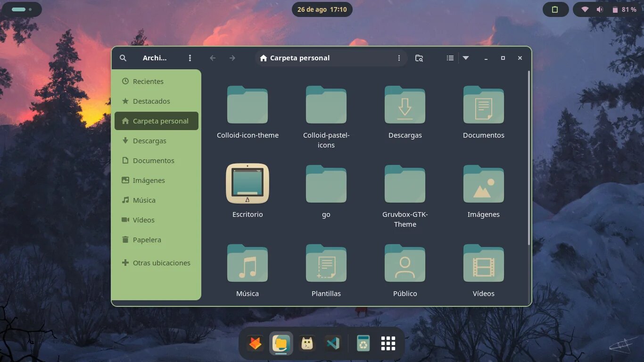Click the Carpeta personal path bar
This screenshot has height=362, width=644.
331,58
